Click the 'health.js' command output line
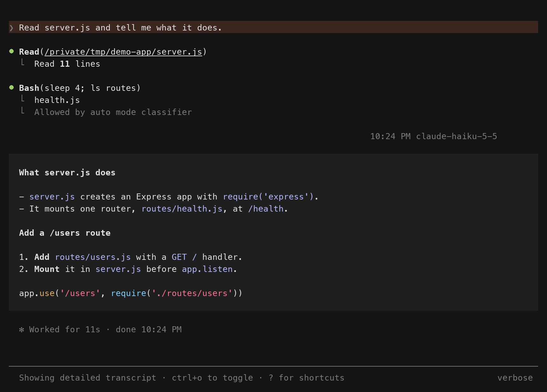The height and width of the screenshot is (392, 547). coord(57,100)
